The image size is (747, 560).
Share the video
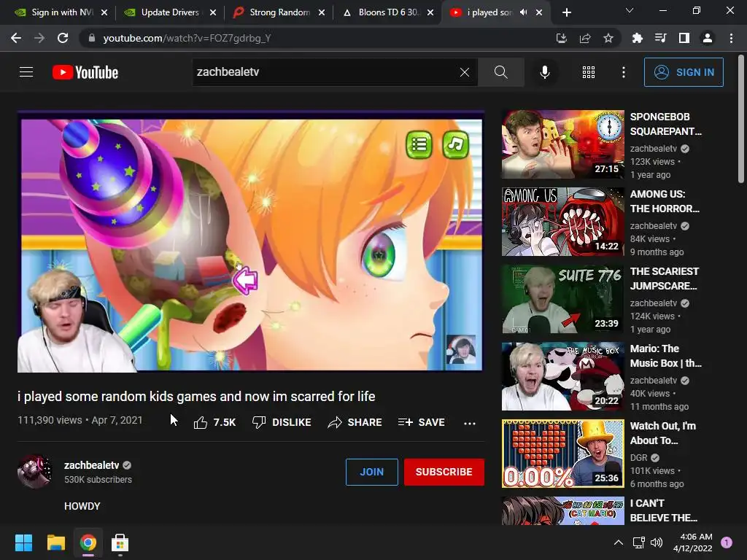[x=355, y=422]
